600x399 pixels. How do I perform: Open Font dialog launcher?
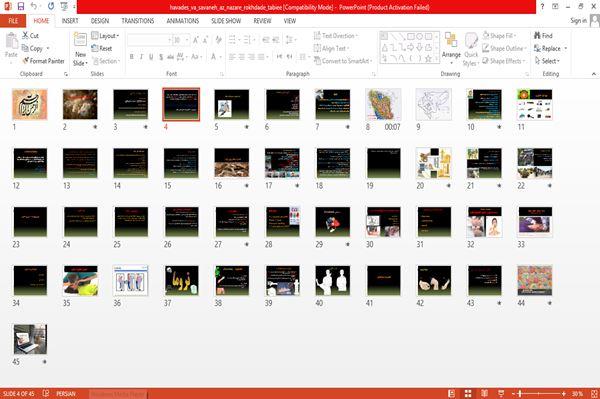[222, 74]
